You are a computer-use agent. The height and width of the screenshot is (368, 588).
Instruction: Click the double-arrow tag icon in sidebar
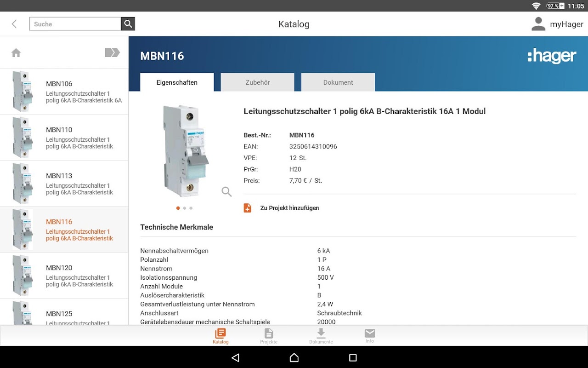click(112, 52)
